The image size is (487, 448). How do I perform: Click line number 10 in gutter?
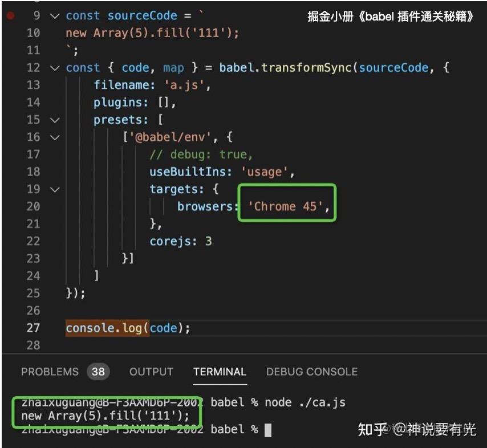tap(33, 32)
